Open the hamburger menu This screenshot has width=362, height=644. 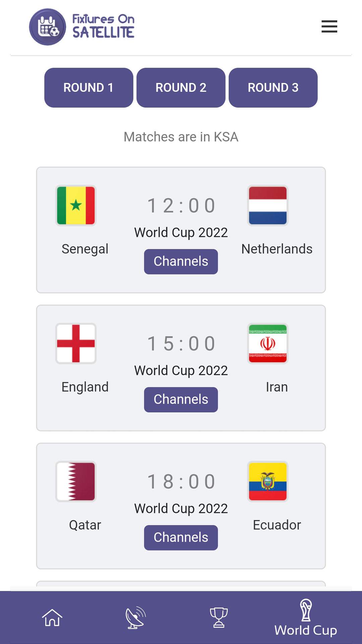[329, 26]
